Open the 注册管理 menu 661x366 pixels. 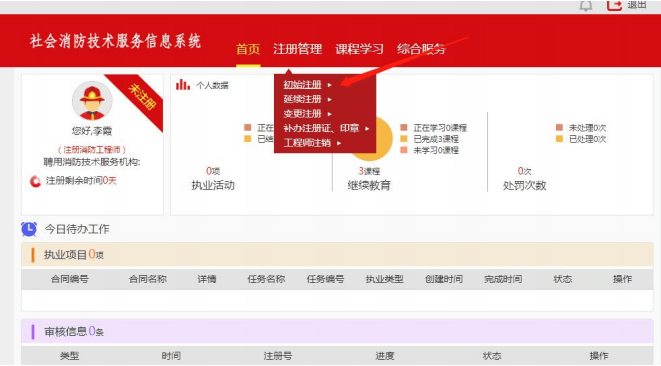(x=298, y=49)
